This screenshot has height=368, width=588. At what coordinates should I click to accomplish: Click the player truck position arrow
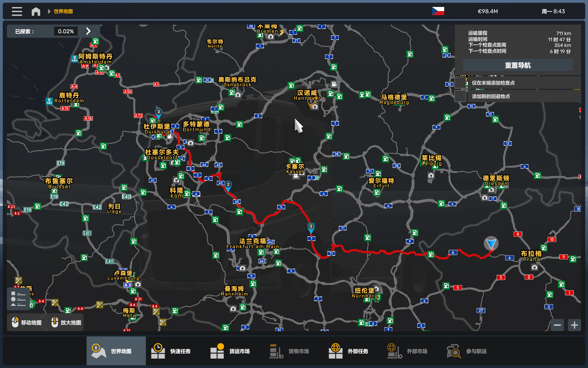(x=491, y=243)
